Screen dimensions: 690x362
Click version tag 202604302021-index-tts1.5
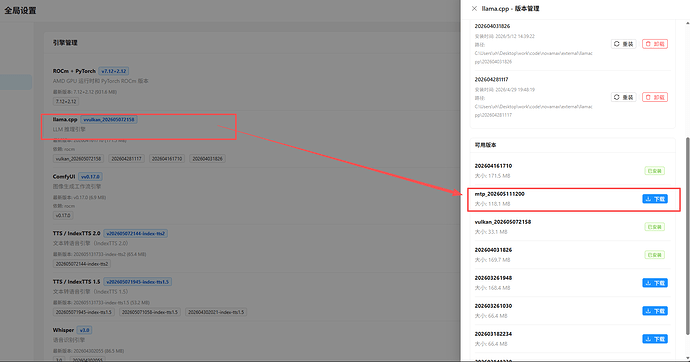(x=216, y=312)
